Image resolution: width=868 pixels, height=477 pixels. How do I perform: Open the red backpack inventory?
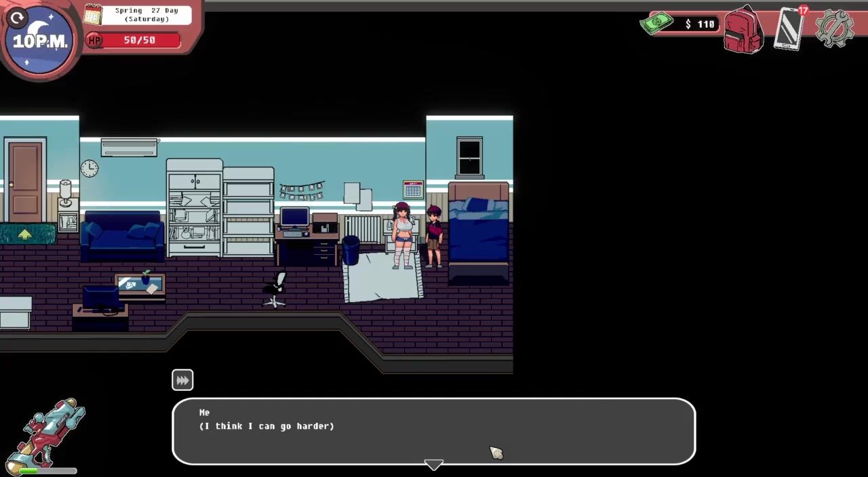point(743,30)
